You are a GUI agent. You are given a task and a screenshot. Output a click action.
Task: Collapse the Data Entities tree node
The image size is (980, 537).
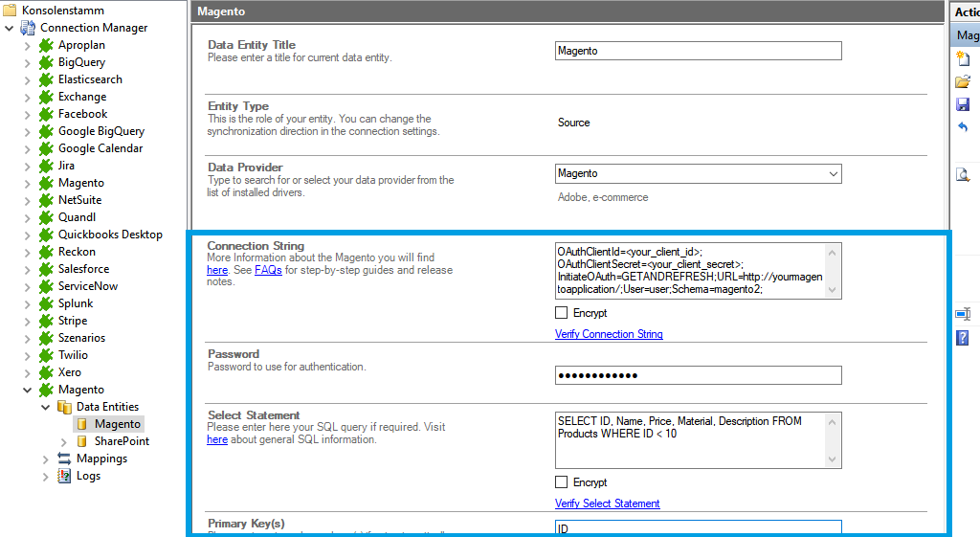(x=44, y=407)
